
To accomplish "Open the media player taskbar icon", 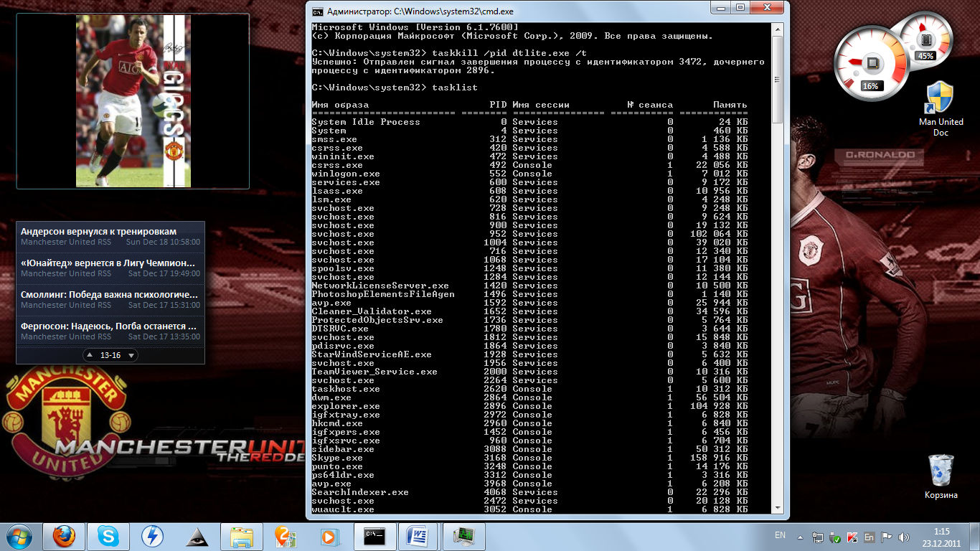I will tap(330, 536).
